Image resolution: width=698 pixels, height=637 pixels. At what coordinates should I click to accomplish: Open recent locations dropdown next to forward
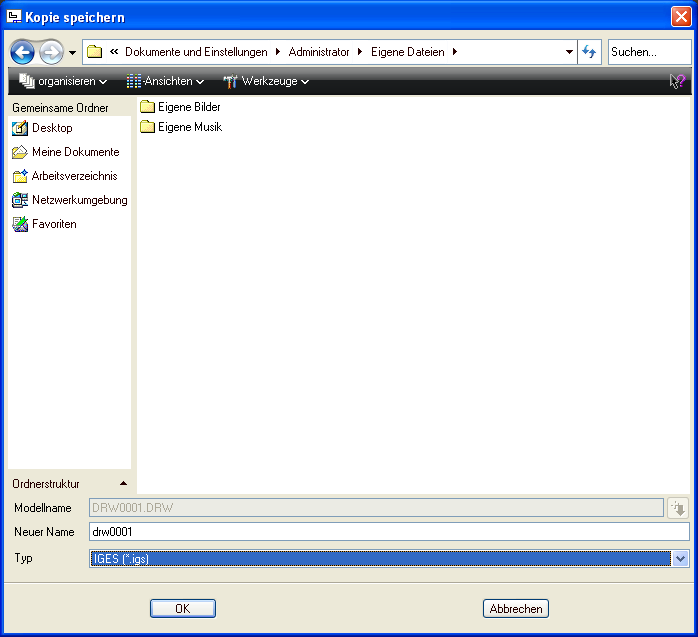pos(72,52)
